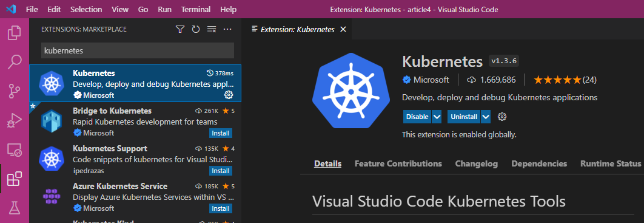Open Remote Explorer view
The image size is (644, 223).
coord(15,150)
